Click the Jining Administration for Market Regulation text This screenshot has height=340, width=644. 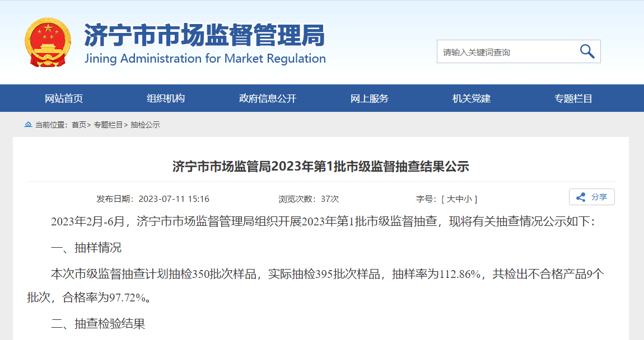tap(205, 59)
